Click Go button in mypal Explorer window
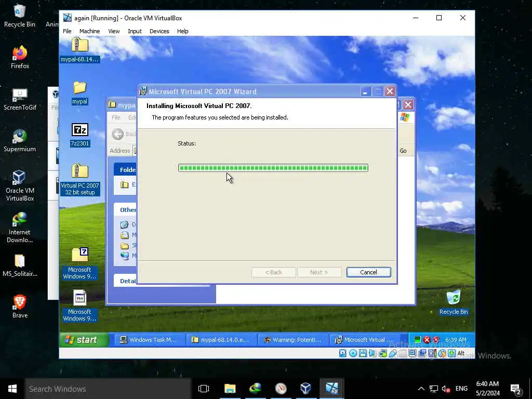Viewport: 532px width, 399px height. tap(403, 151)
